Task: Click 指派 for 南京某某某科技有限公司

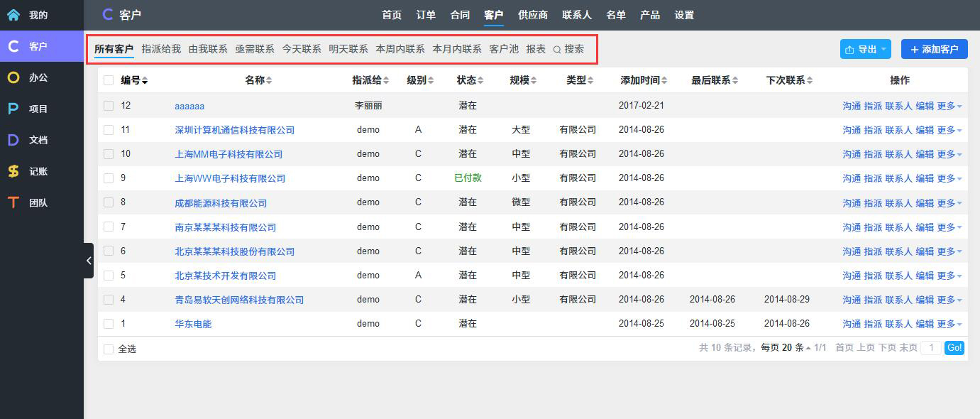Action: pos(873,227)
